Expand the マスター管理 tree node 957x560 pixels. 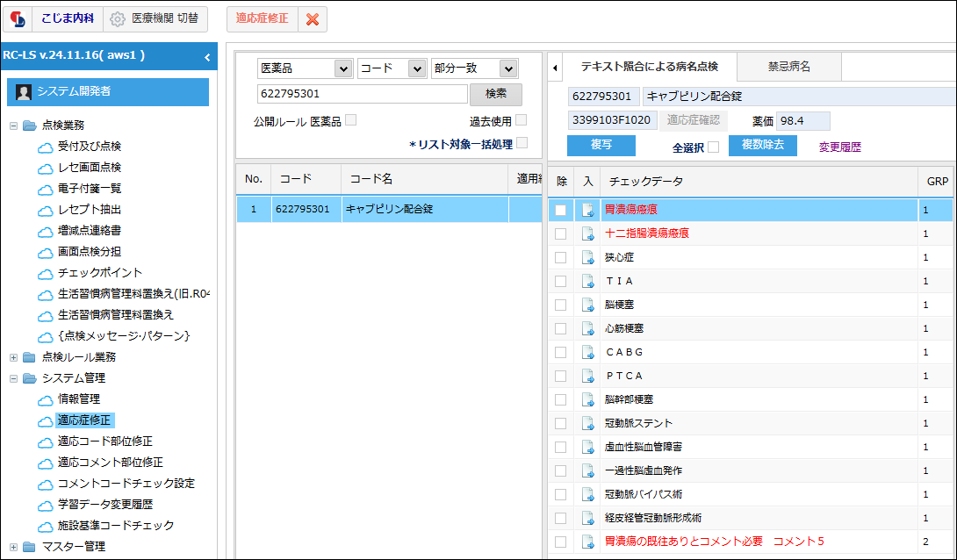click(x=13, y=547)
